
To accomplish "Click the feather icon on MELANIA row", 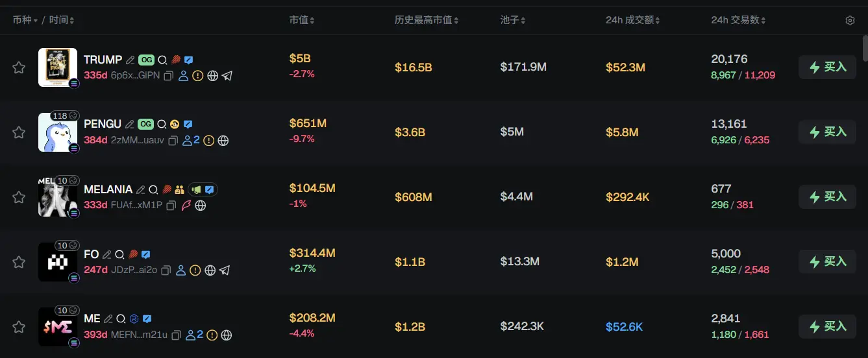I will [x=186, y=206].
